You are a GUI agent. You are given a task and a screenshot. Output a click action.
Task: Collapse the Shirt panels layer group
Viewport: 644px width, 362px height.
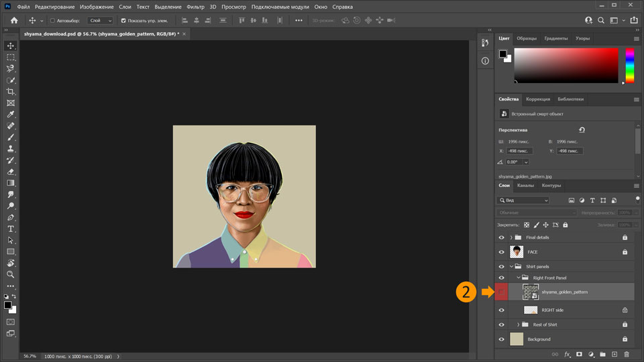click(511, 266)
